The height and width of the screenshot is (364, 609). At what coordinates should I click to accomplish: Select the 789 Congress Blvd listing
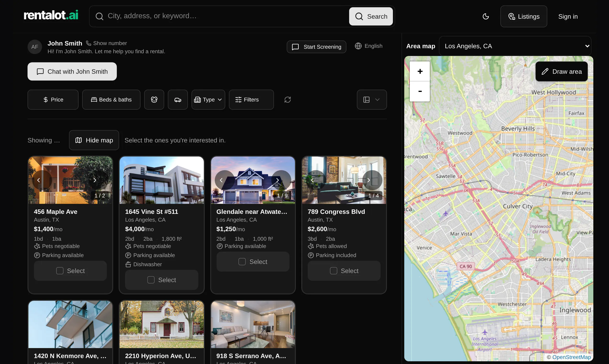tap(344, 271)
